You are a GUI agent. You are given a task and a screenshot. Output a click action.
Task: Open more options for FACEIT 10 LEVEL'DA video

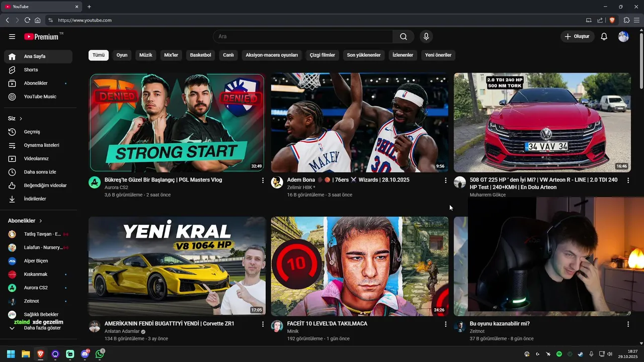tap(445, 324)
